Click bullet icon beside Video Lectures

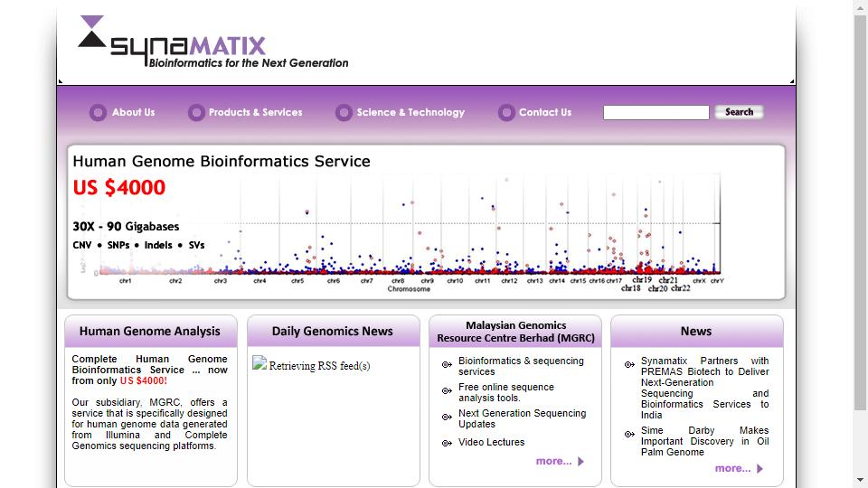pos(447,443)
